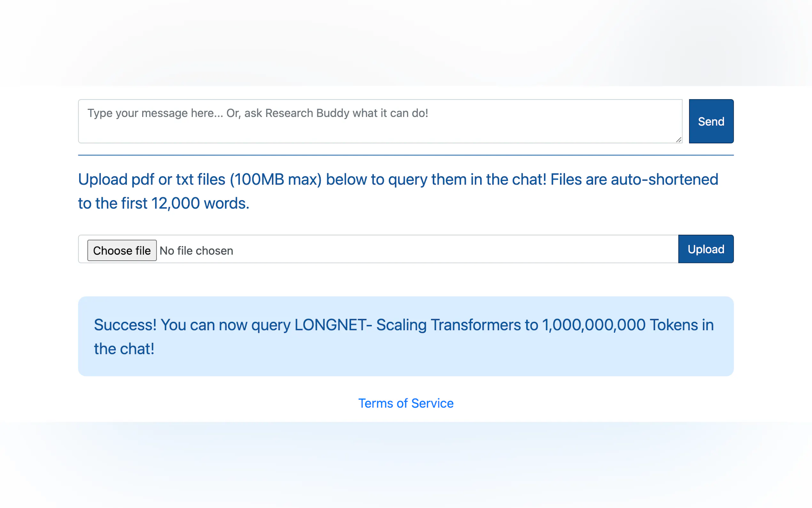The width and height of the screenshot is (812, 508).
Task: Open the Choose file picker
Action: pyautogui.click(x=122, y=250)
